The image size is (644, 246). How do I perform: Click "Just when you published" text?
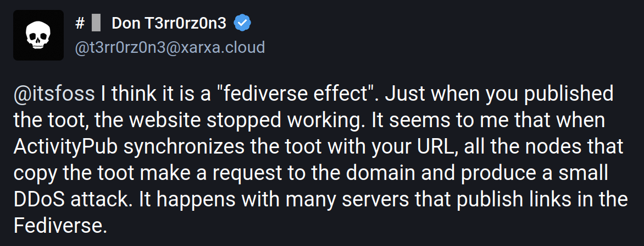[x=499, y=94]
